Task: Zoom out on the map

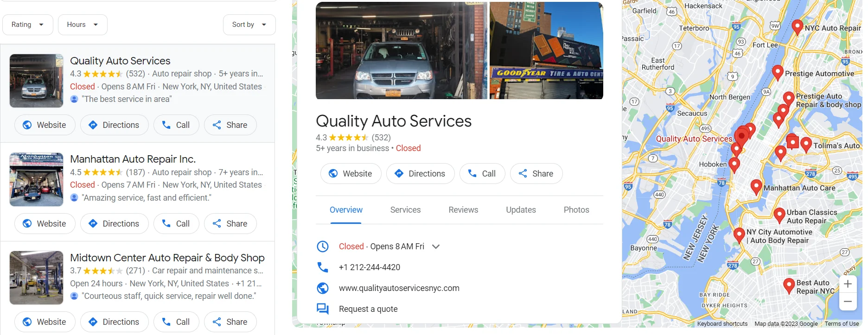Action: click(848, 302)
